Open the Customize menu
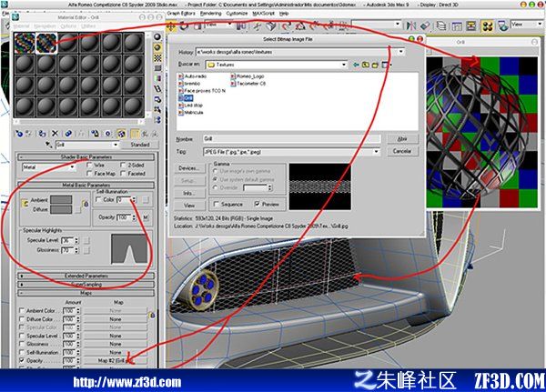Viewport: 546px width, 392px height. click(x=237, y=14)
